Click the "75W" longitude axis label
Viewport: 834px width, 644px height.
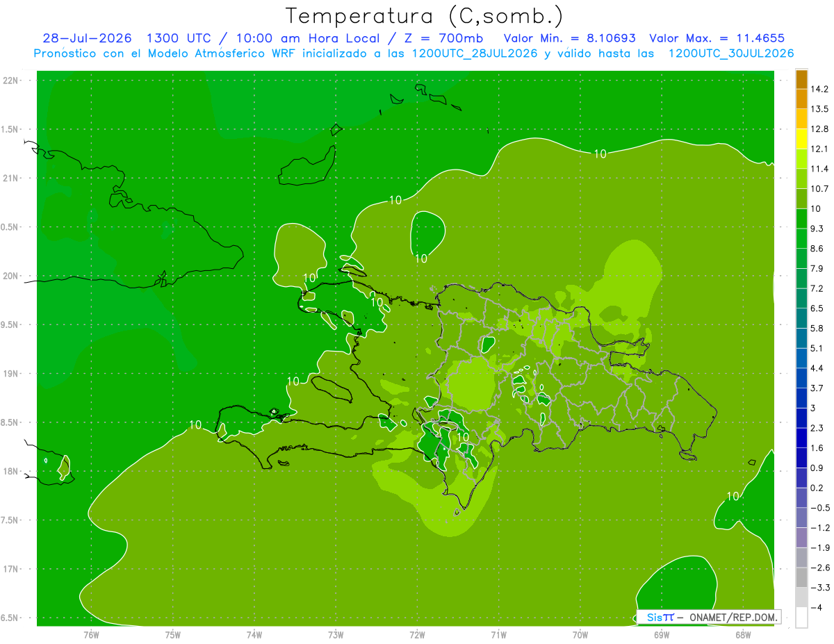tap(173, 634)
